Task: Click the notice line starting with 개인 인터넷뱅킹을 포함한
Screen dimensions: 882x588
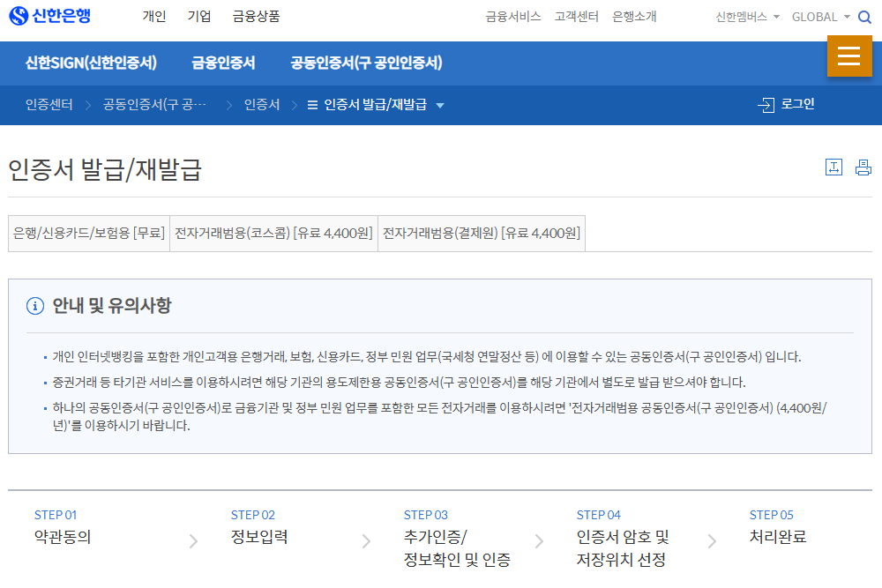Action: (x=426, y=356)
